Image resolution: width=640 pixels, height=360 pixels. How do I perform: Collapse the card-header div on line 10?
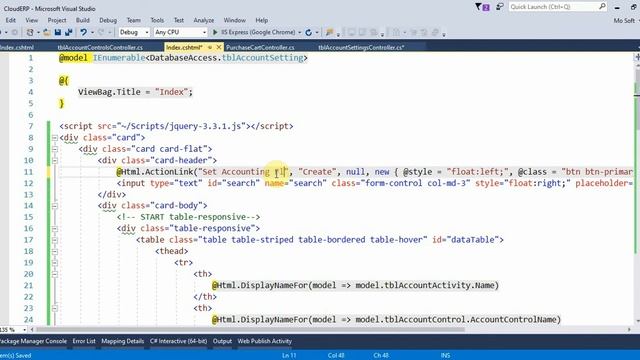(55, 161)
